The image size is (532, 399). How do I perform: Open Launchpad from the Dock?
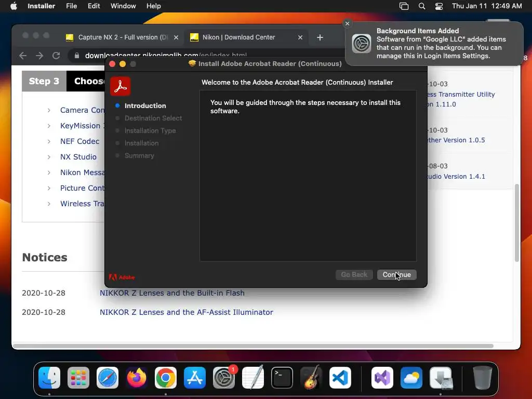point(78,378)
